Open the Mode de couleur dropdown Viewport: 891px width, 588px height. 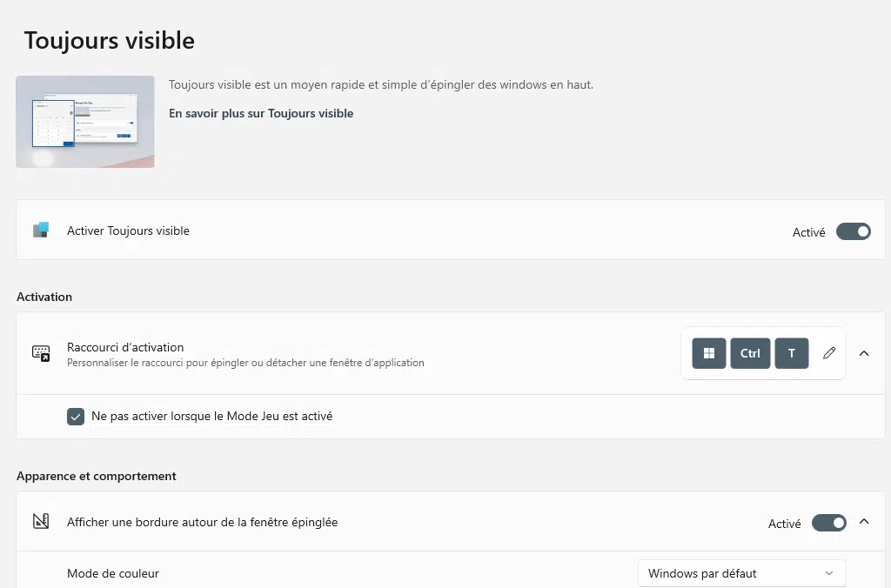pyautogui.click(x=741, y=573)
